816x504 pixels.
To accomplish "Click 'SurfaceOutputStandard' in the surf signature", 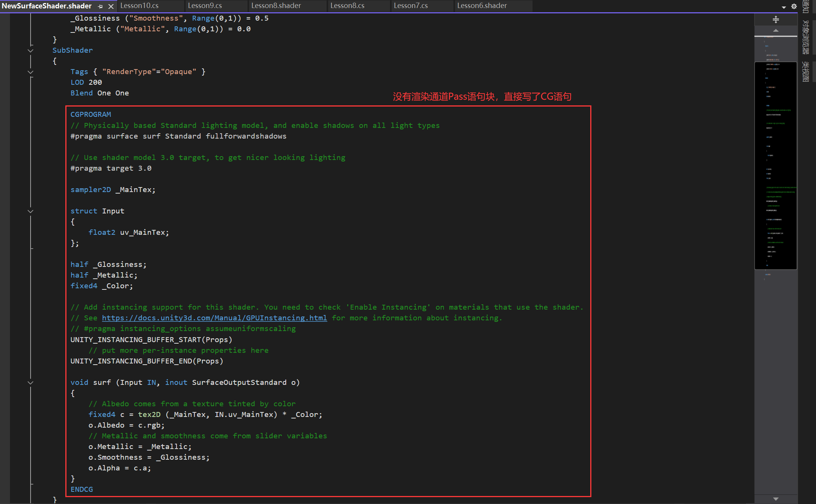I will coord(239,383).
